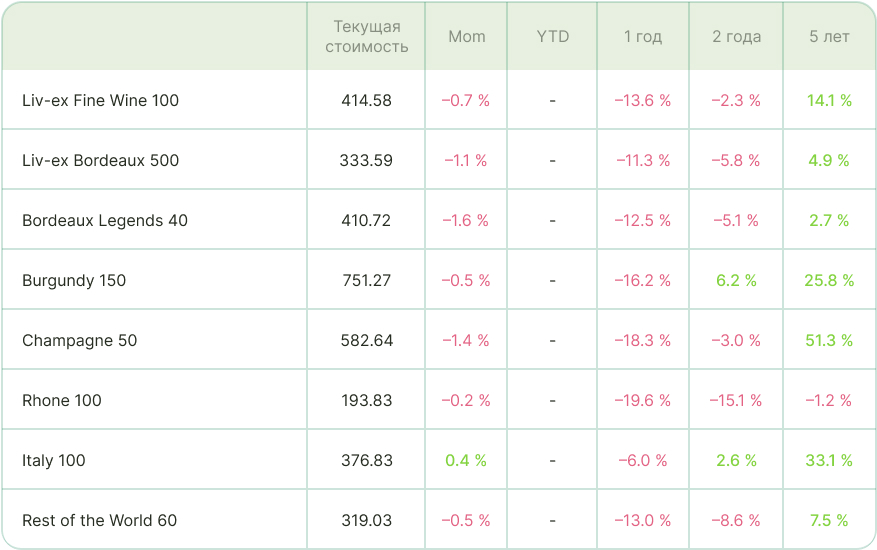Screen dimensions: 877x550
Task: Click Rest of the World 2-year −8.6 %
Action: click(736, 520)
